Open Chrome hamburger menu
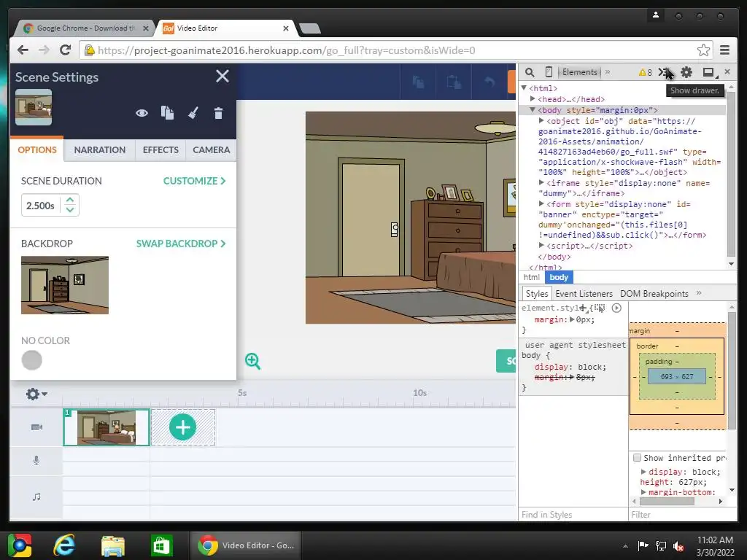The height and width of the screenshot is (560, 747). point(724,50)
